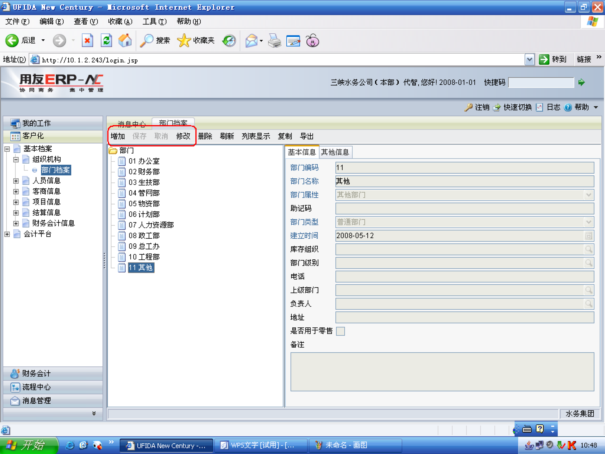Open the Back button history dropdown arrow
The image size is (605, 454).
click(43, 40)
